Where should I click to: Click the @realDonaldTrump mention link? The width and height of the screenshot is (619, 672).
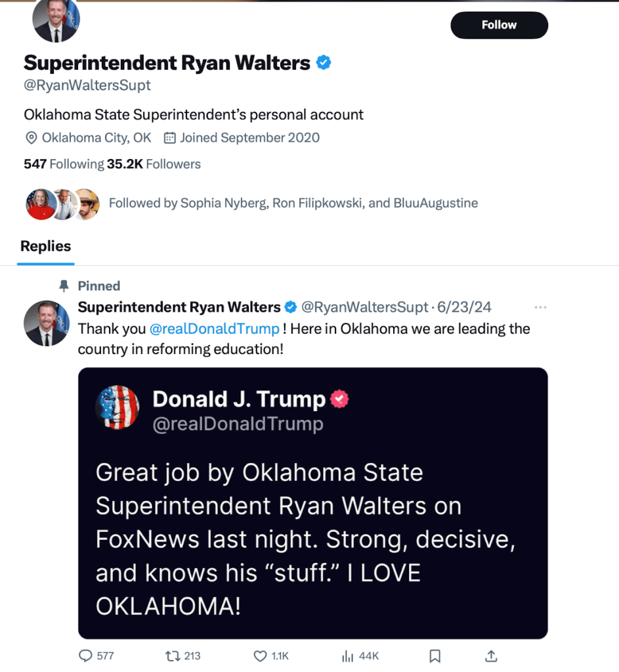pos(215,328)
